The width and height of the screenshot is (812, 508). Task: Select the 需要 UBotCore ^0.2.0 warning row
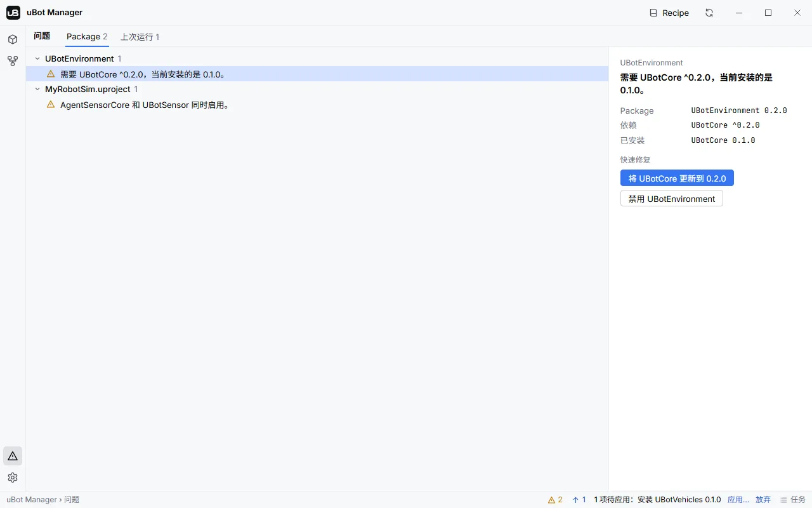coord(317,74)
